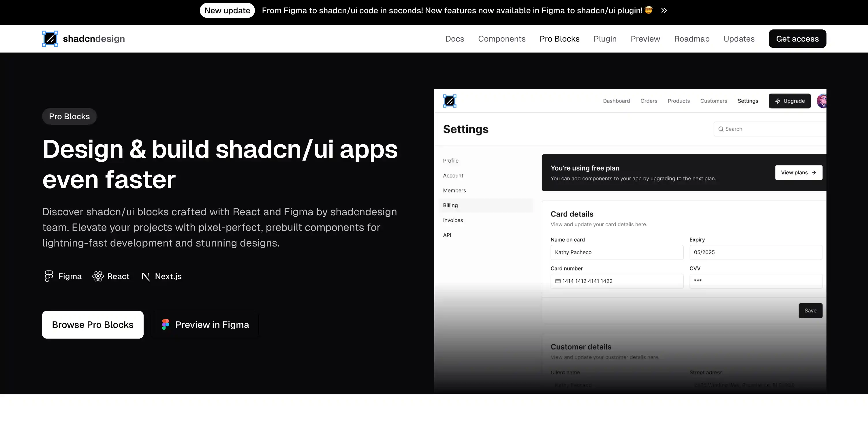This screenshot has height=422, width=868.
Task: Click the Upgrade button in preview
Action: 790,101
